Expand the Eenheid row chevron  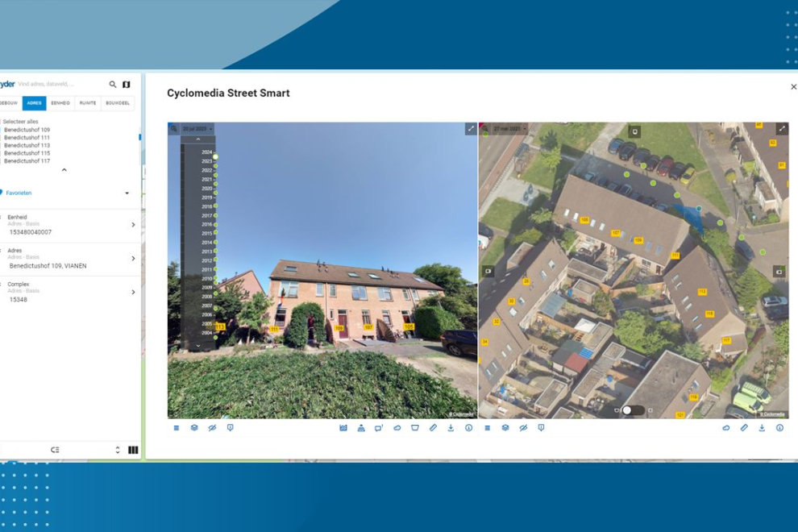(133, 225)
